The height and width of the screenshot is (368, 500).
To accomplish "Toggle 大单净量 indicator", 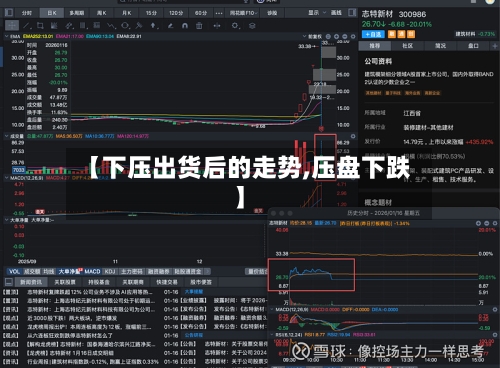I will point(70,272).
